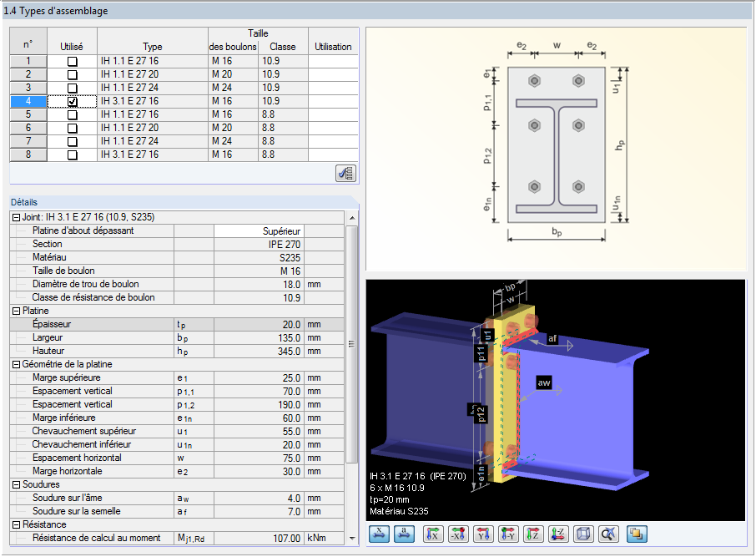Toggle transparent overlapping squares view button

637,534
